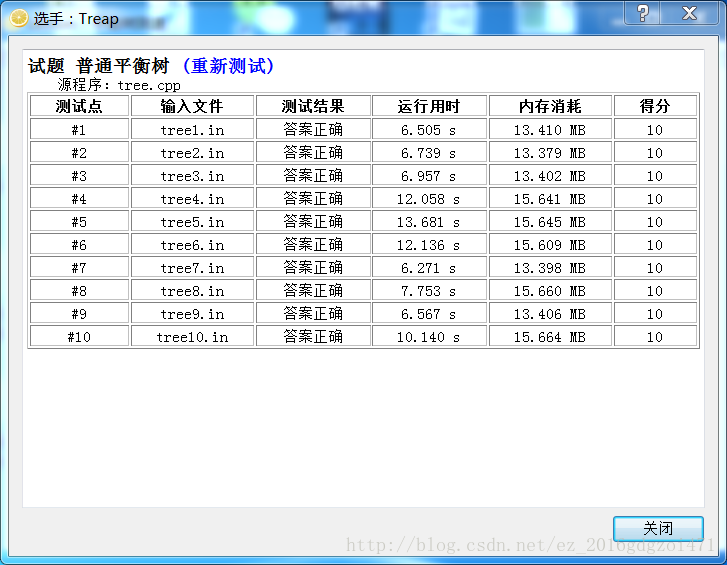Click the 12.136 s runtime cell
The width and height of the screenshot is (727, 565).
pos(429,245)
